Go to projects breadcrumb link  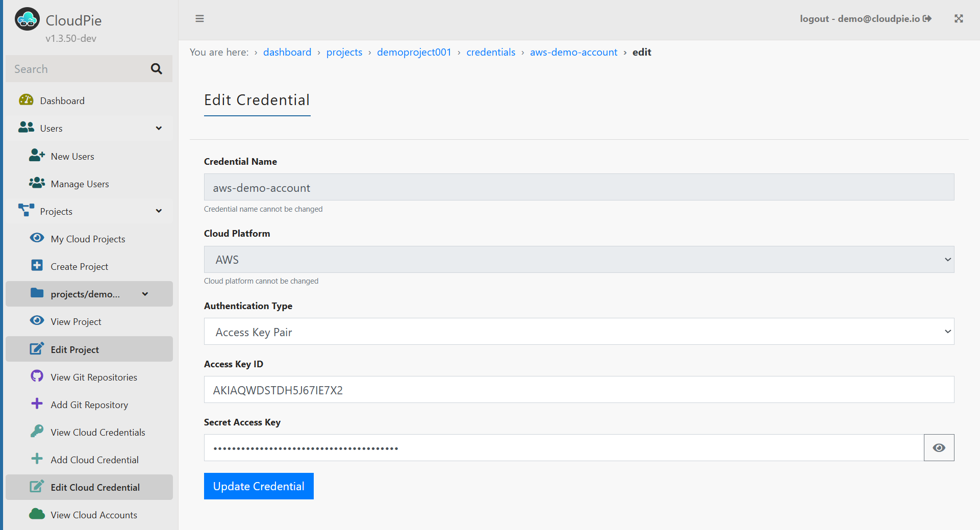(x=344, y=52)
